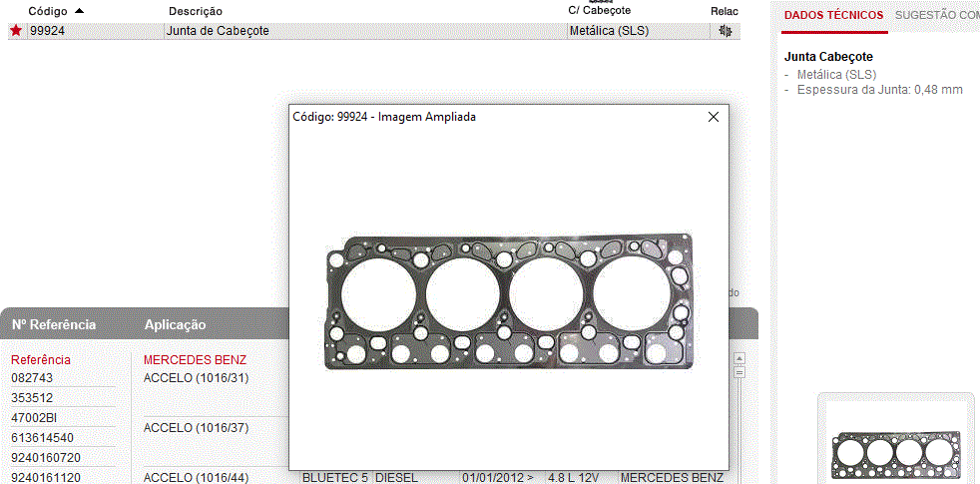Close the enlarged image popup
The height and width of the screenshot is (484, 980).
714,117
